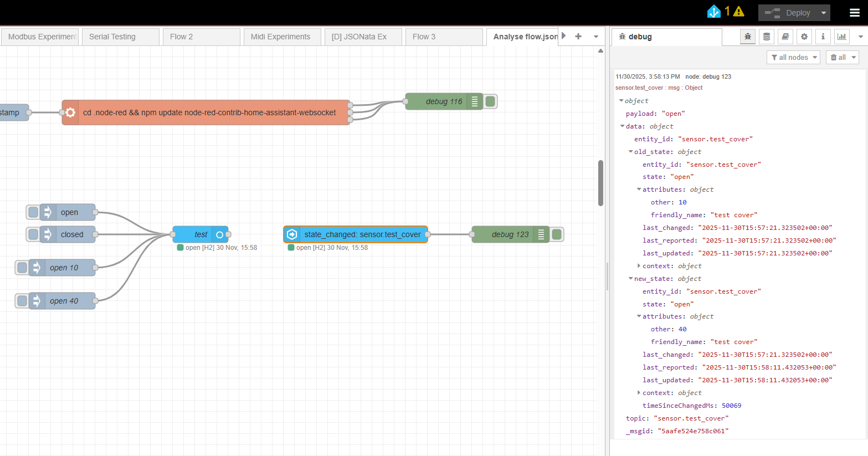Open the dashboard chart sidebar tab

pyautogui.click(x=842, y=37)
